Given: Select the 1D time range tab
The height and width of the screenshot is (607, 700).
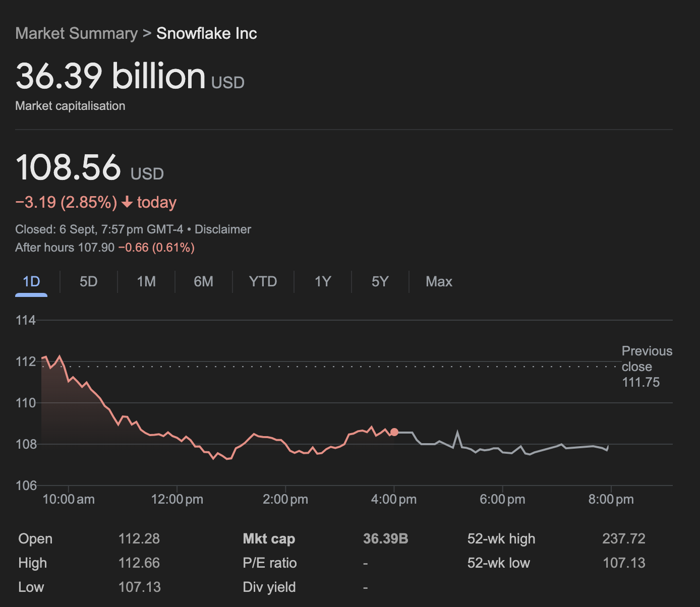Looking at the screenshot, I should (31, 281).
